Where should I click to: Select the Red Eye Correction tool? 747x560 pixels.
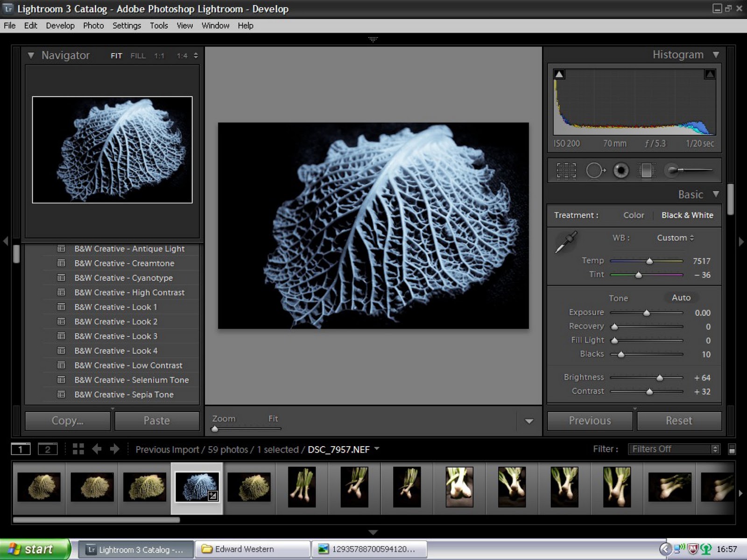[621, 171]
